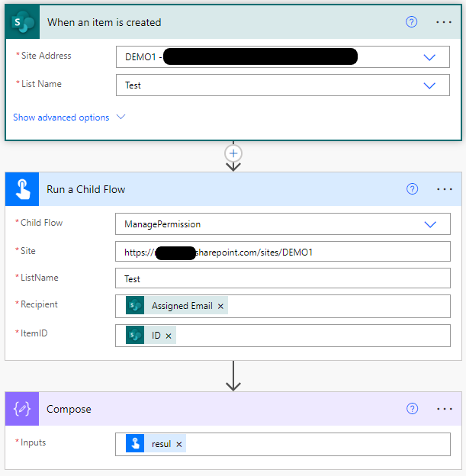Remove the ID dynamic content token
This screenshot has height=476, width=466.
(169, 336)
